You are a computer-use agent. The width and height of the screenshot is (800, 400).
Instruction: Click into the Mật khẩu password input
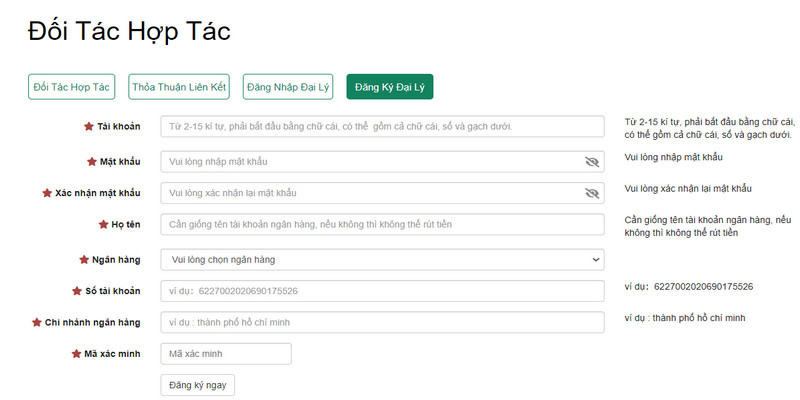click(x=370, y=161)
